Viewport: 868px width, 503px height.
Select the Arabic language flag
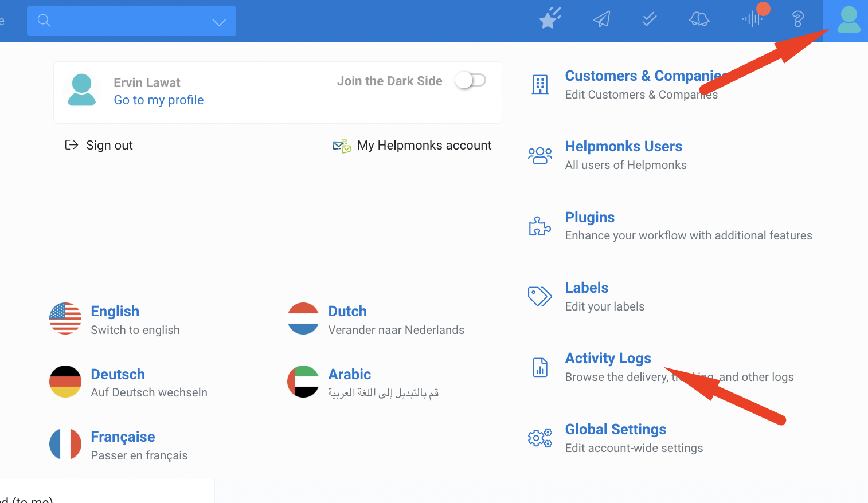(x=303, y=382)
